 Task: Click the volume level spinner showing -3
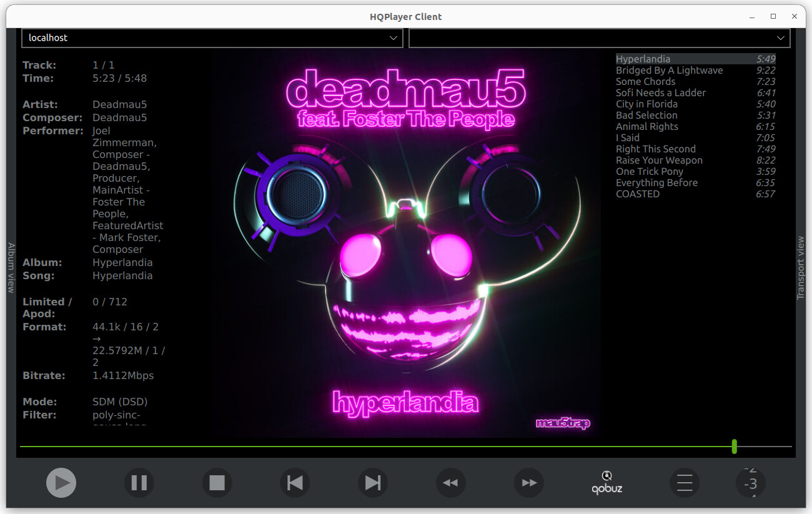point(751,483)
